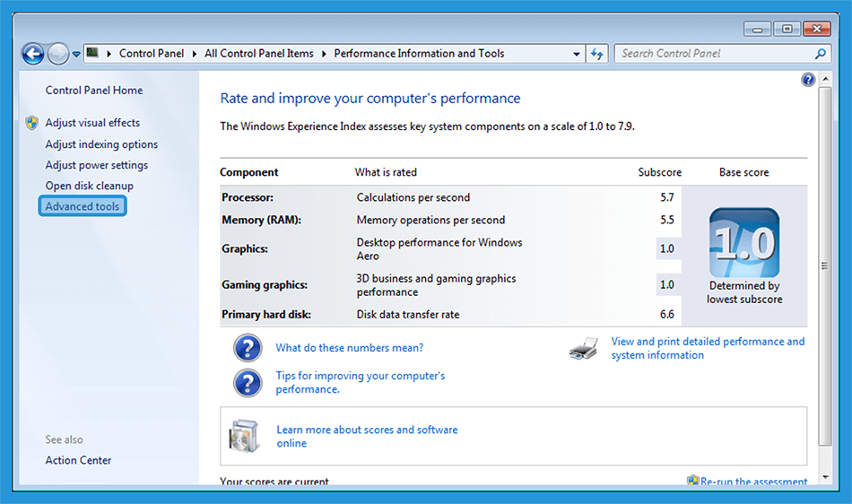Viewport: 852px width, 504px height.
Task: Click the Primary hard disk subscore 6.6
Action: pos(666,315)
